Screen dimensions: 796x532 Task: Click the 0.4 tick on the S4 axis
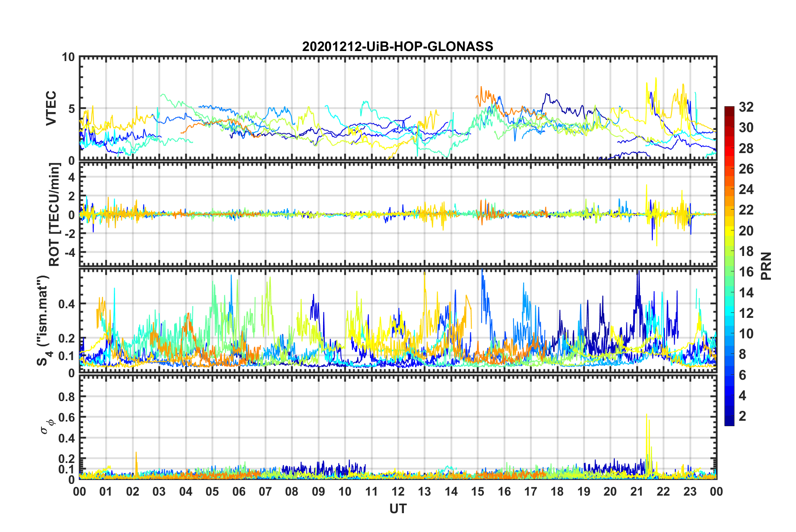[x=67, y=304]
